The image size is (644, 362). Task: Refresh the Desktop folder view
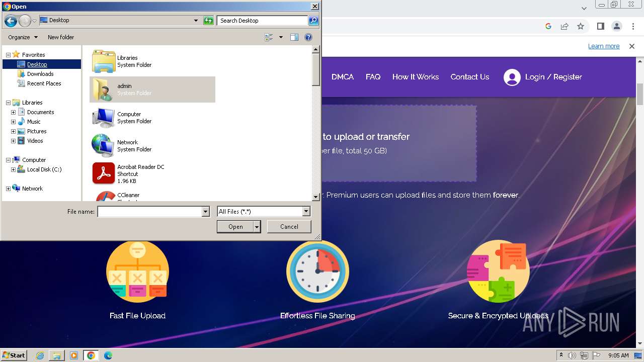[208, 21]
